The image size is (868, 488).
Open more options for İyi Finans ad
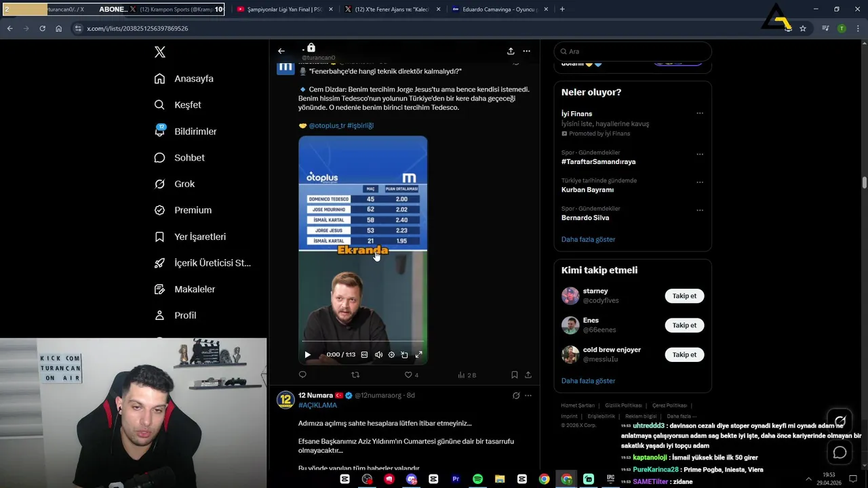[x=700, y=113]
